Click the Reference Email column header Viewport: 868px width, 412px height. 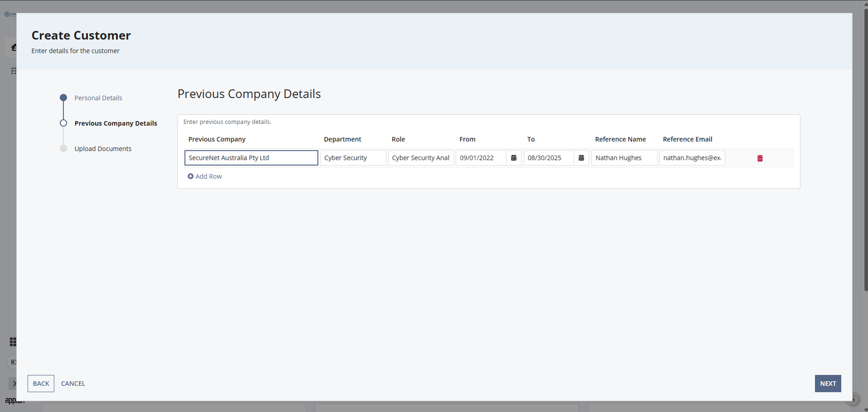coord(687,139)
